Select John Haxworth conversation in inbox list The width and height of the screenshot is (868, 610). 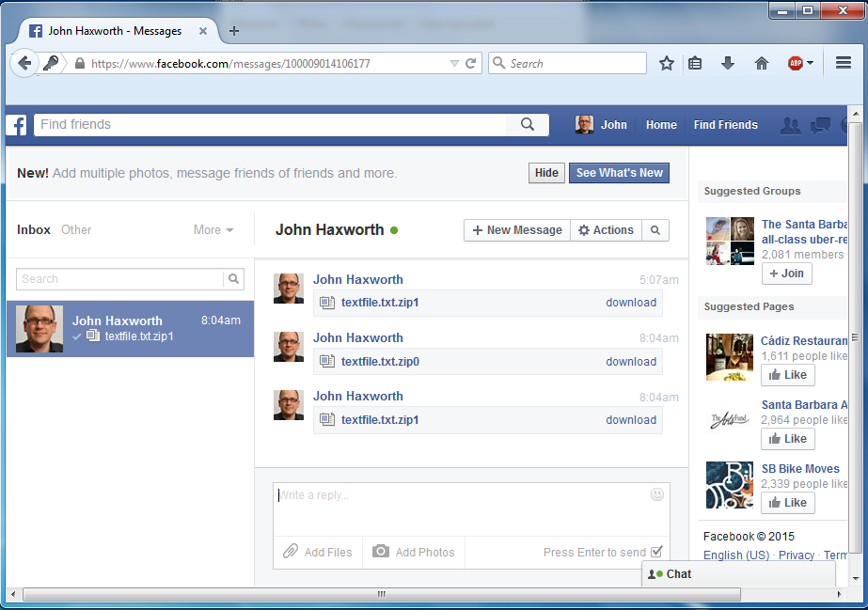tap(130, 329)
